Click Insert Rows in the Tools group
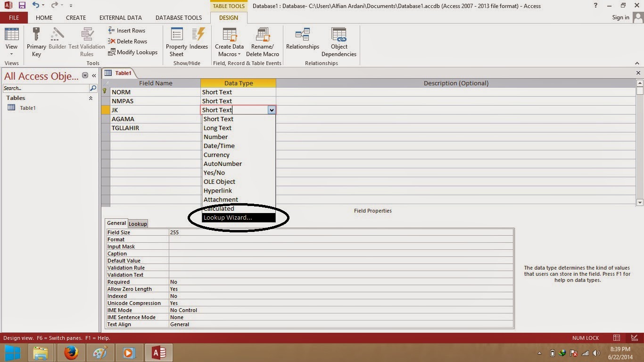The height and width of the screenshot is (362, 644). tap(126, 31)
